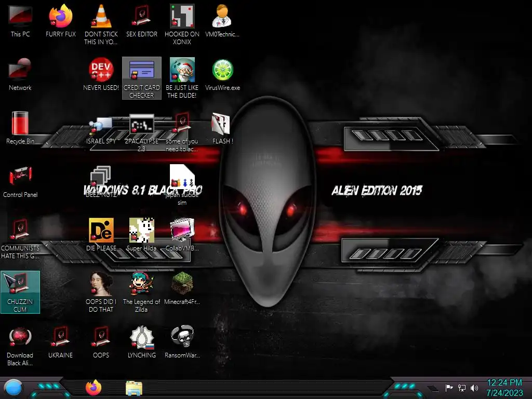Open the network status tray icon

click(462, 388)
